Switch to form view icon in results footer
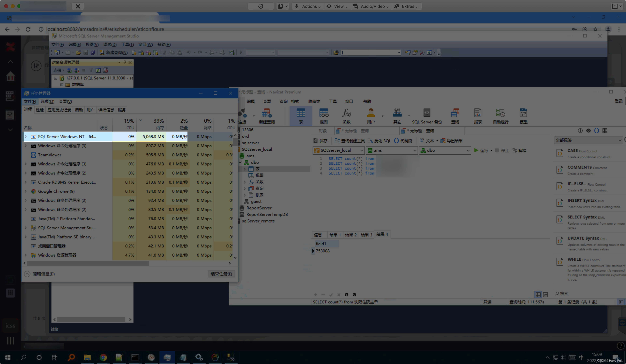Viewport: 626px width, 364px height. pyautogui.click(x=545, y=294)
